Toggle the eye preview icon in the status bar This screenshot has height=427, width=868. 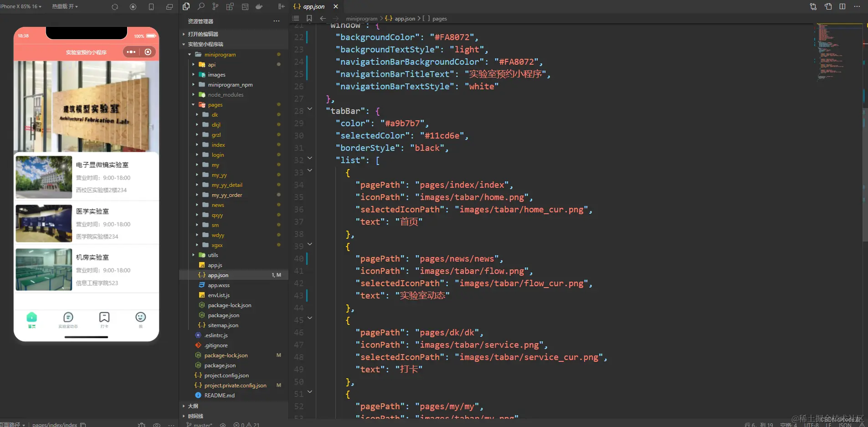(157, 425)
